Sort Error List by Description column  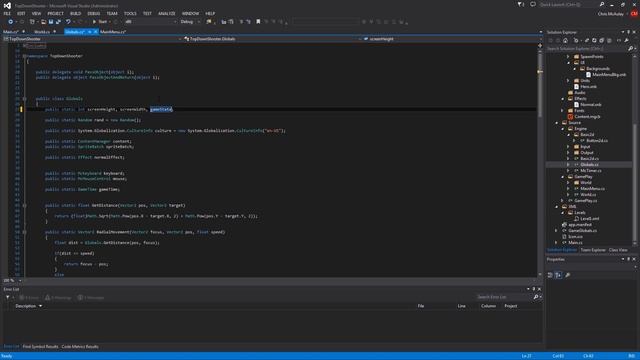[26, 306]
